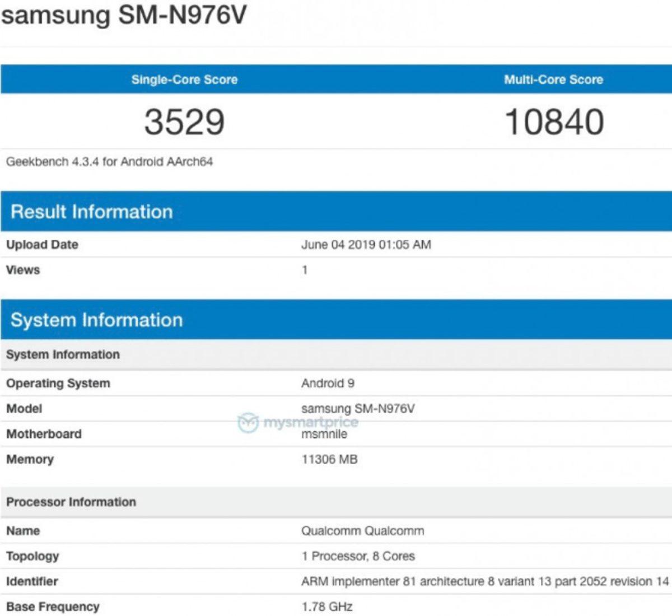Collapse the Processor Information section

(x=72, y=502)
